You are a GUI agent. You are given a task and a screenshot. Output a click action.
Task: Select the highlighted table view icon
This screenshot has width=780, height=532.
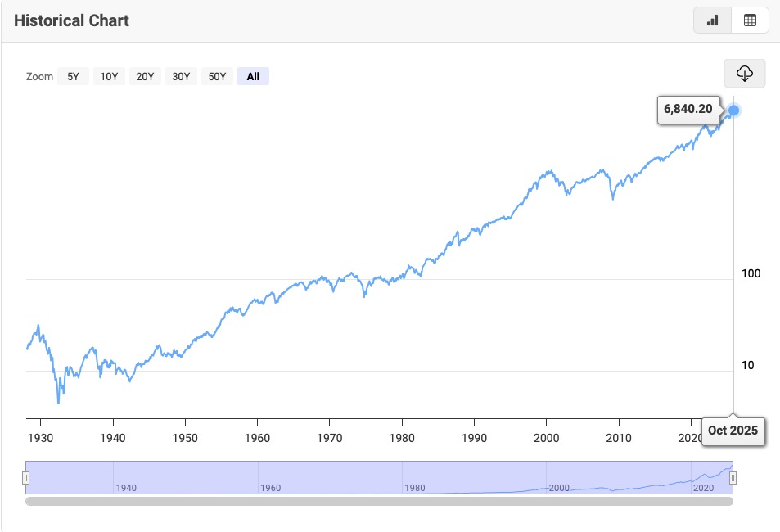[750, 20]
